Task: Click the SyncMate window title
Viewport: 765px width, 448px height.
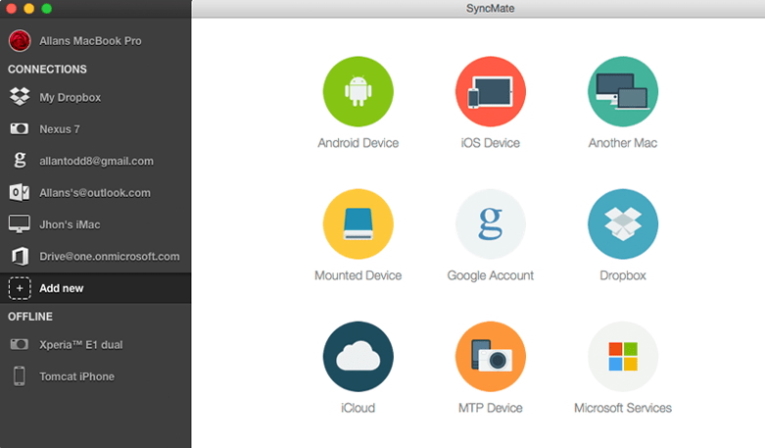Action: coord(490,8)
